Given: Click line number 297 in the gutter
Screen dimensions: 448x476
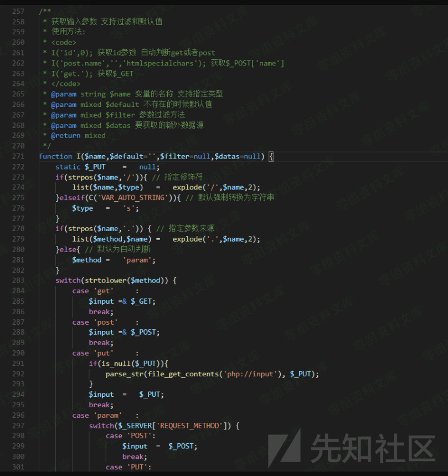Looking at the screenshot, I should click(18, 426).
